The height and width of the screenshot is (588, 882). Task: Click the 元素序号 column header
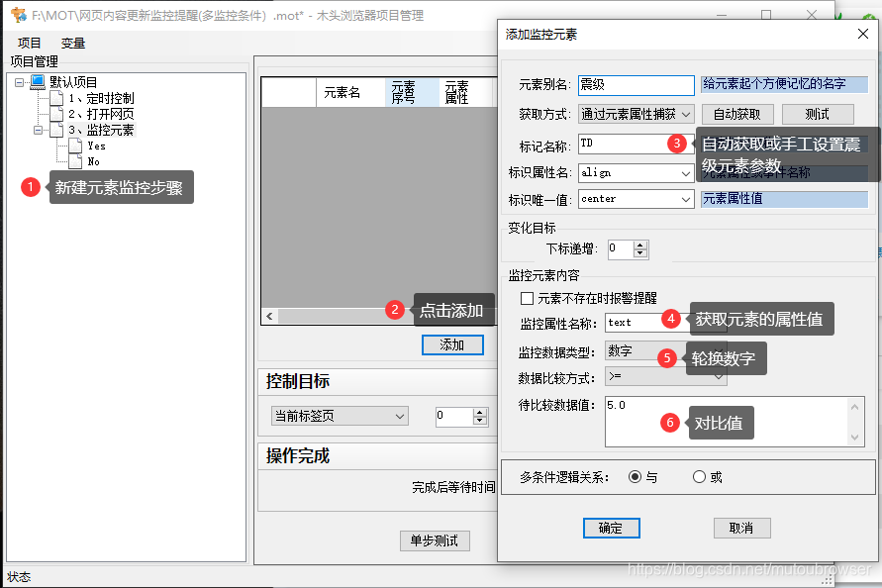412,92
